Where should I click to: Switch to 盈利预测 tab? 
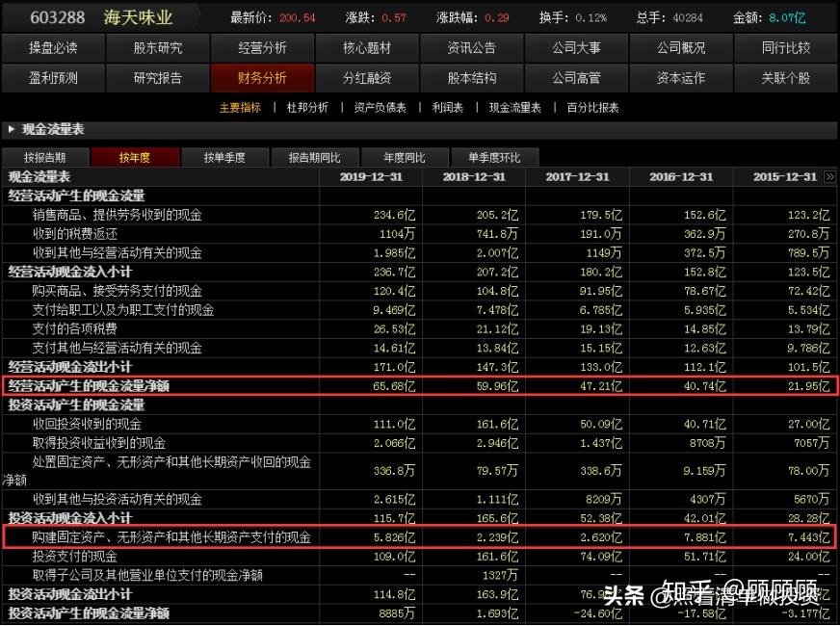(53, 78)
